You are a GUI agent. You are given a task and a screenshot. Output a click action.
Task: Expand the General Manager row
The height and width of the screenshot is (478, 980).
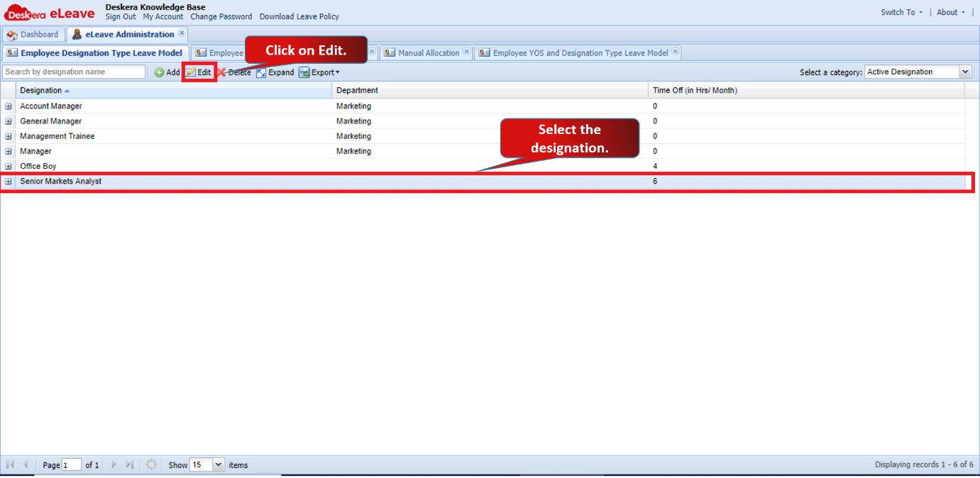[9, 121]
